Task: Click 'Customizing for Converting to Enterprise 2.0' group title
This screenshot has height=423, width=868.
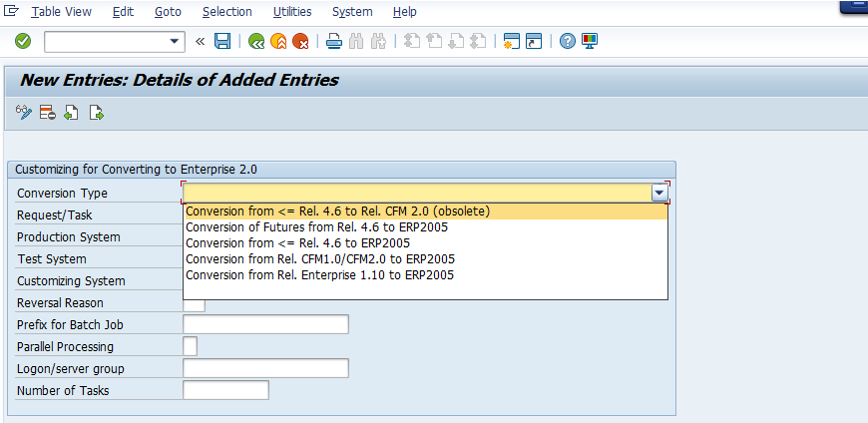Action: [x=136, y=170]
